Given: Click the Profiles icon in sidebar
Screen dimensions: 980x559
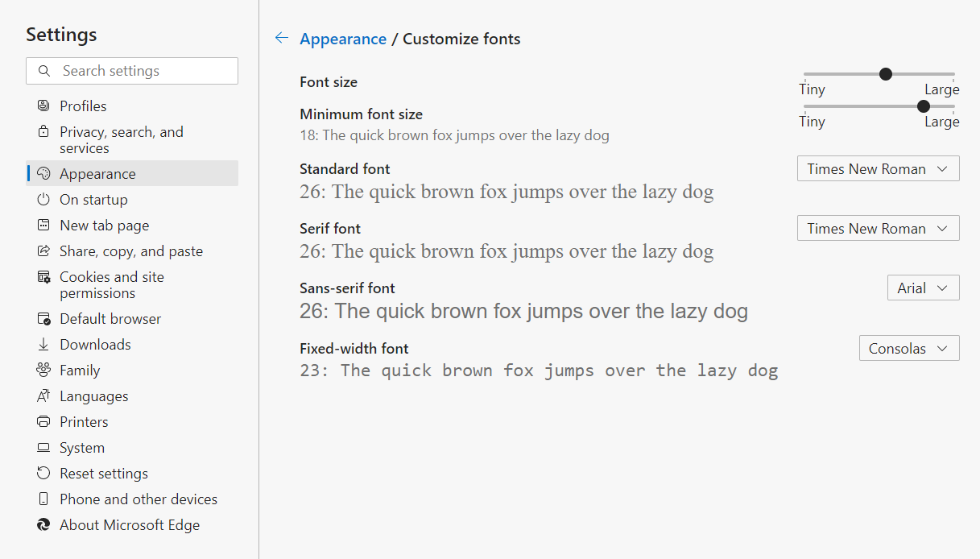Looking at the screenshot, I should click(x=43, y=106).
